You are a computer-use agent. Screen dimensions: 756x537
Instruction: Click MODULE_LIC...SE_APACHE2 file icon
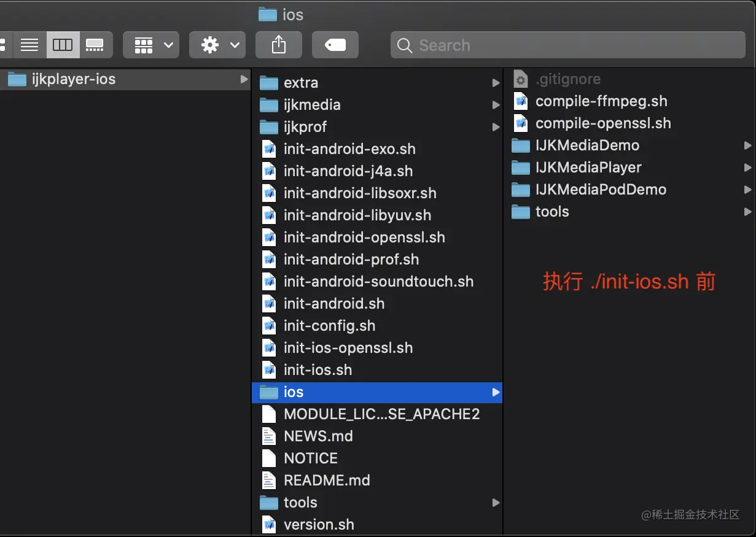(x=269, y=414)
